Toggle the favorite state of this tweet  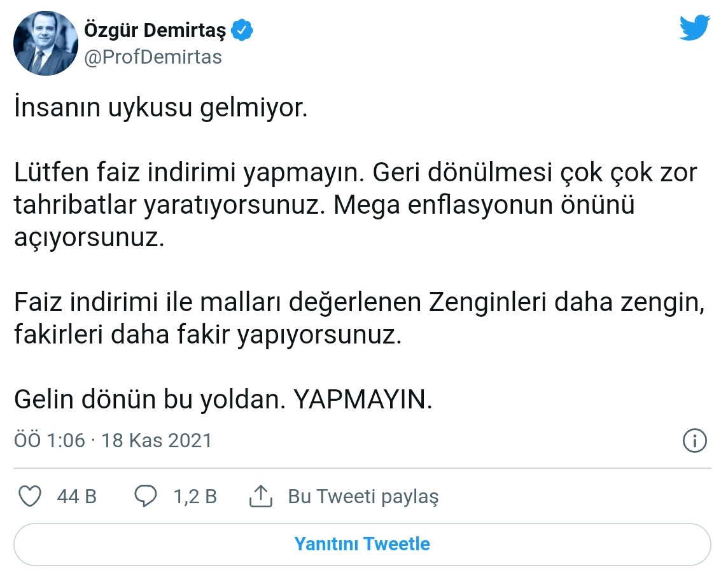[x=31, y=497]
